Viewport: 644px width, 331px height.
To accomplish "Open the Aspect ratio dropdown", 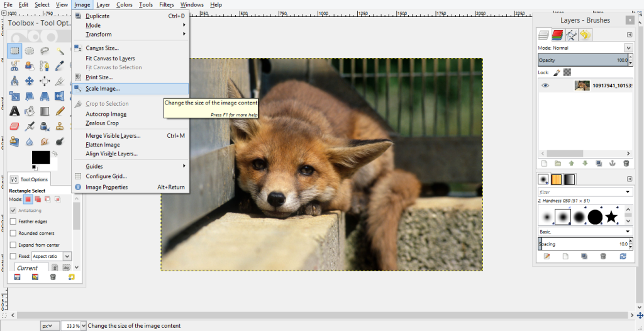I will [52, 256].
